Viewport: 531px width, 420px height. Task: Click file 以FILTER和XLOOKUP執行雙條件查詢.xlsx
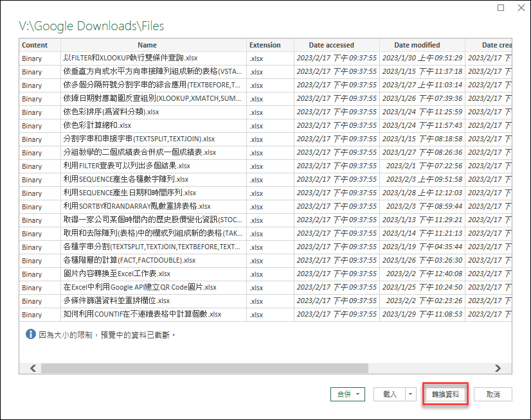pos(130,58)
